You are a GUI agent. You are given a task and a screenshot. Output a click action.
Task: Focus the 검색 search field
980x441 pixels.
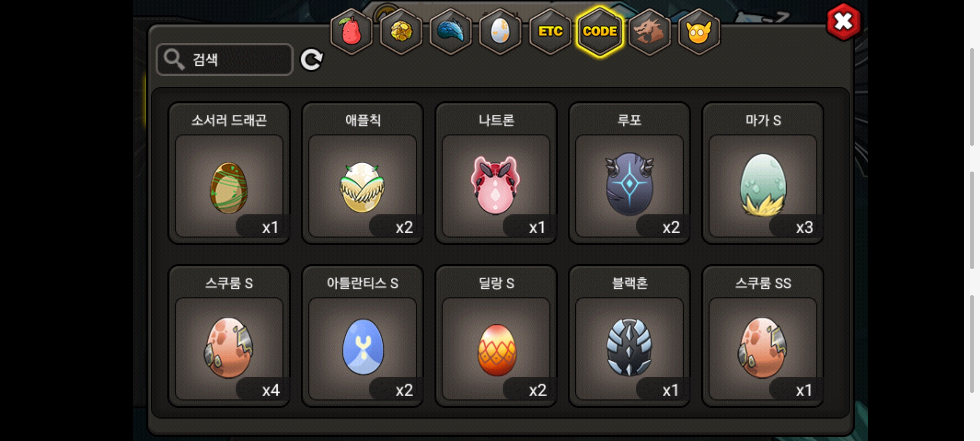pos(225,60)
